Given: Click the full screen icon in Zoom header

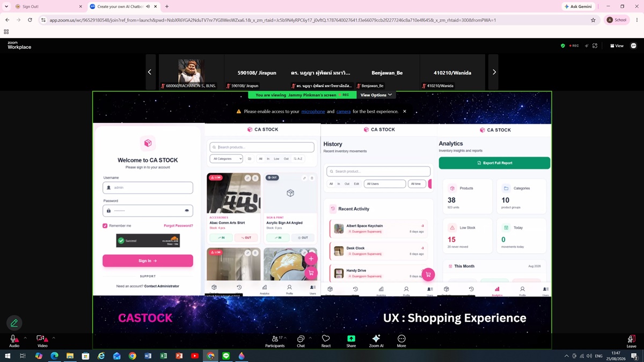Looking at the screenshot, I should click(x=595, y=46).
